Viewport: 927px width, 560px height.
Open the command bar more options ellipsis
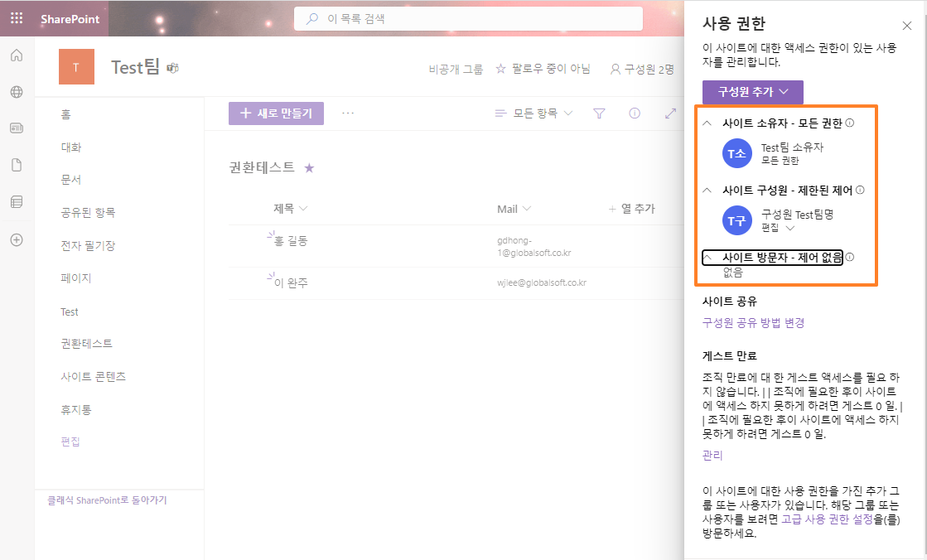348,113
